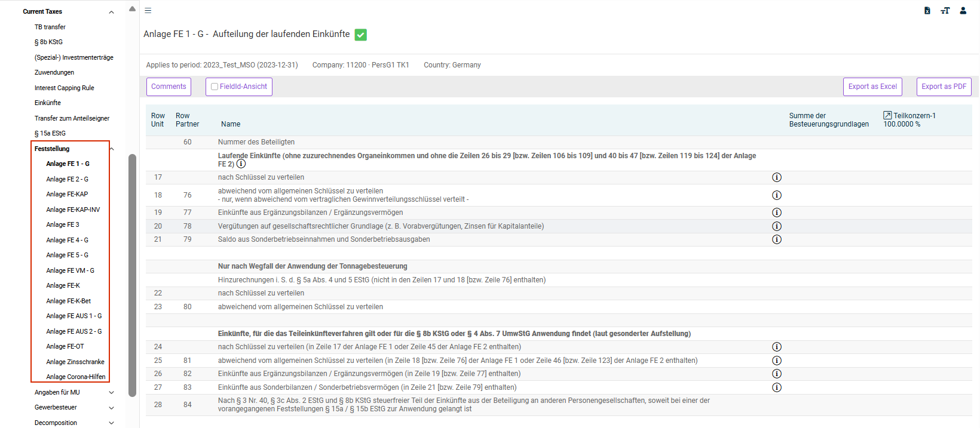
Task: Select Anlage FE 5 - G
Action: (68, 255)
